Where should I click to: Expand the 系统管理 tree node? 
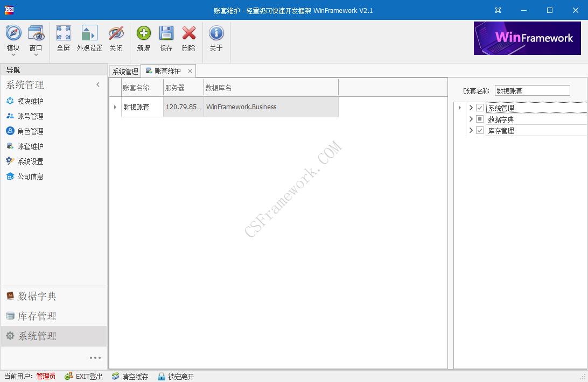[471, 107]
